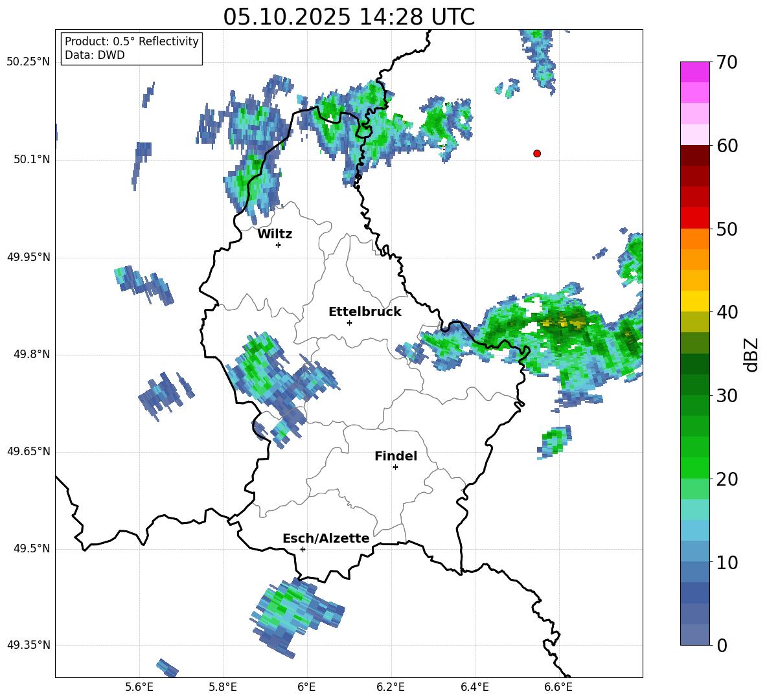767x700 pixels.
Task: Click the bright red colorbar segment above 50
Action: (694, 218)
